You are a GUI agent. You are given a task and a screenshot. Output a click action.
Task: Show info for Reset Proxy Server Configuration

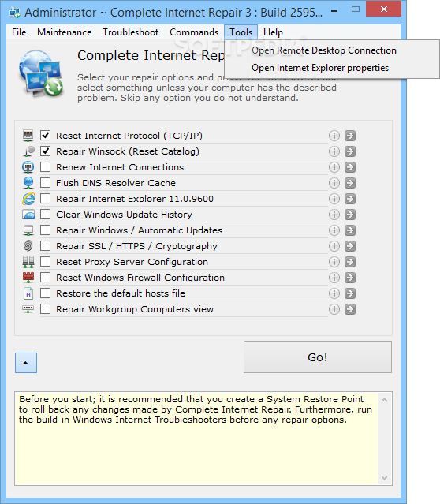(334, 262)
